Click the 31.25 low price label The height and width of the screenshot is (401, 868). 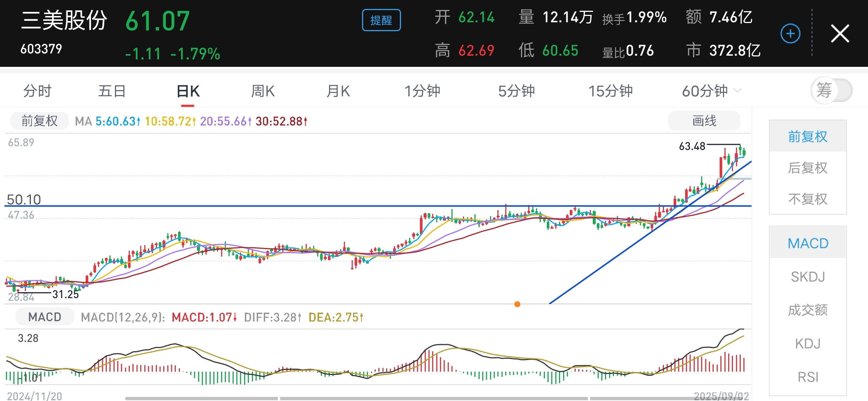click(66, 294)
